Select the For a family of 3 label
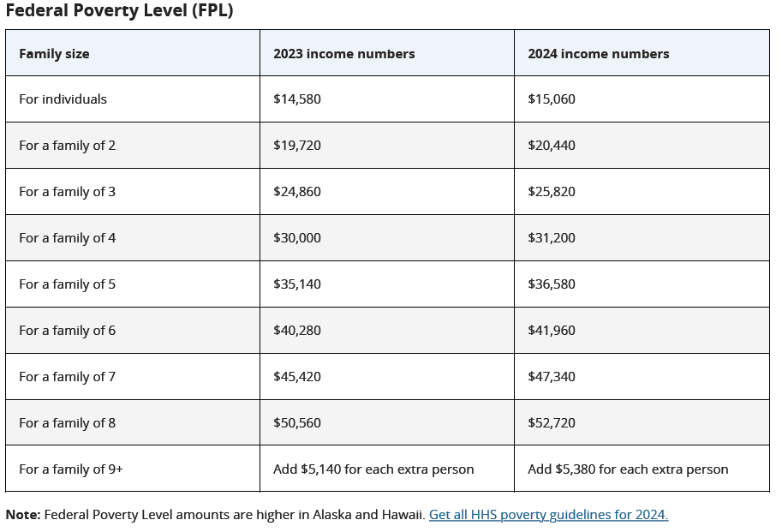The height and width of the screenshot is (532, 782). [x=67, y=192]
